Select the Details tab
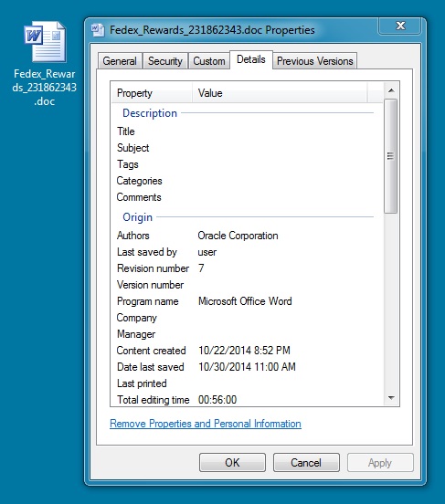This screenshot has height=504, width=445. [x=251, y=59]
